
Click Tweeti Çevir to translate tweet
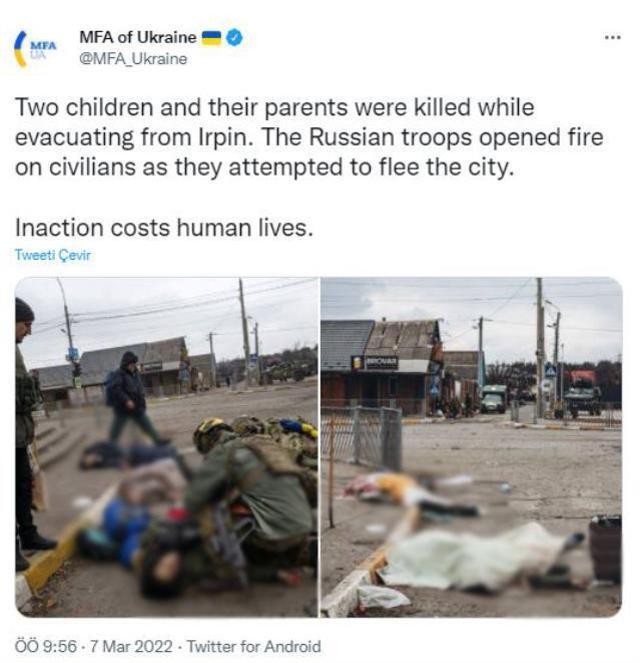point(53,255)
